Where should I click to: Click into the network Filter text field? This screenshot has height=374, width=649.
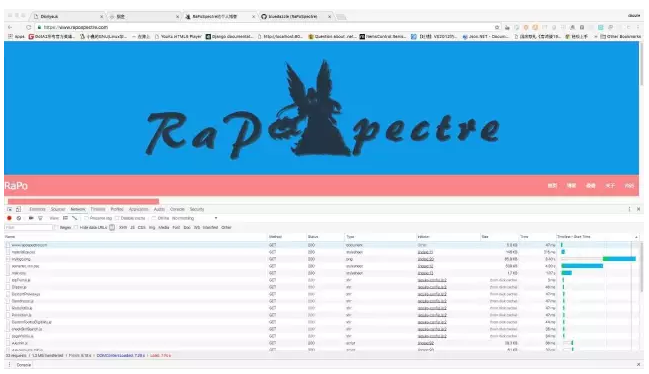(29, 228)
